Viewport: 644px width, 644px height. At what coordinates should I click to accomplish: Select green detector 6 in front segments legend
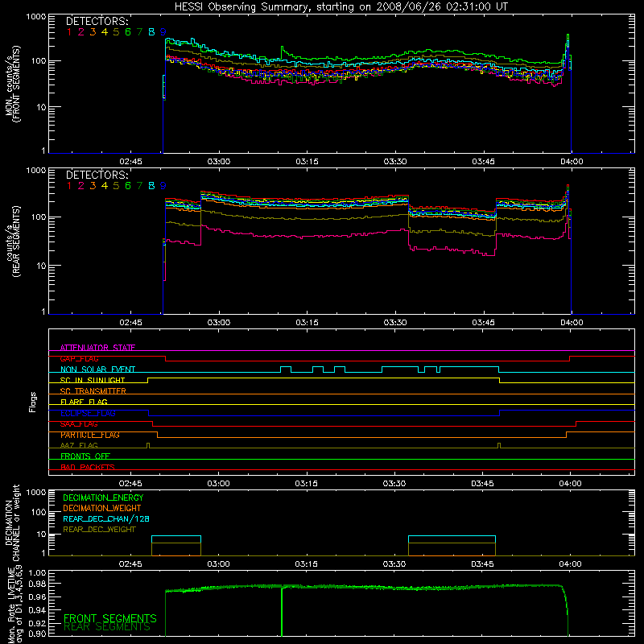(128, 32)
